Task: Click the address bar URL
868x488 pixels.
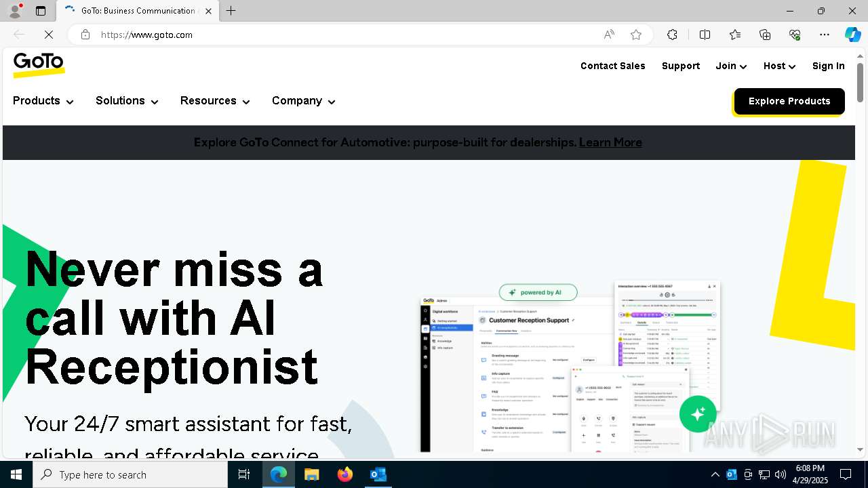Action: (x=146, y=35)
